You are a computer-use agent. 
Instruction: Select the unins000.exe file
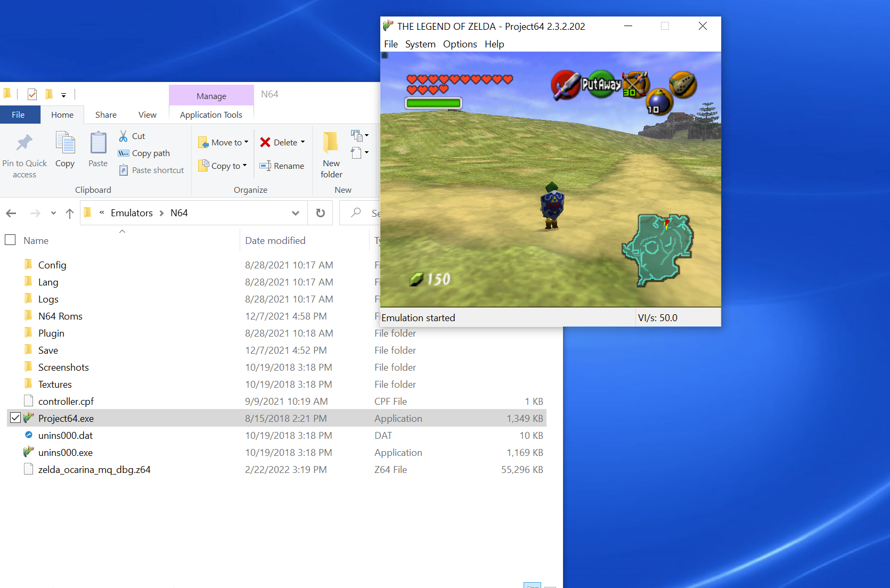pos(66,452)
